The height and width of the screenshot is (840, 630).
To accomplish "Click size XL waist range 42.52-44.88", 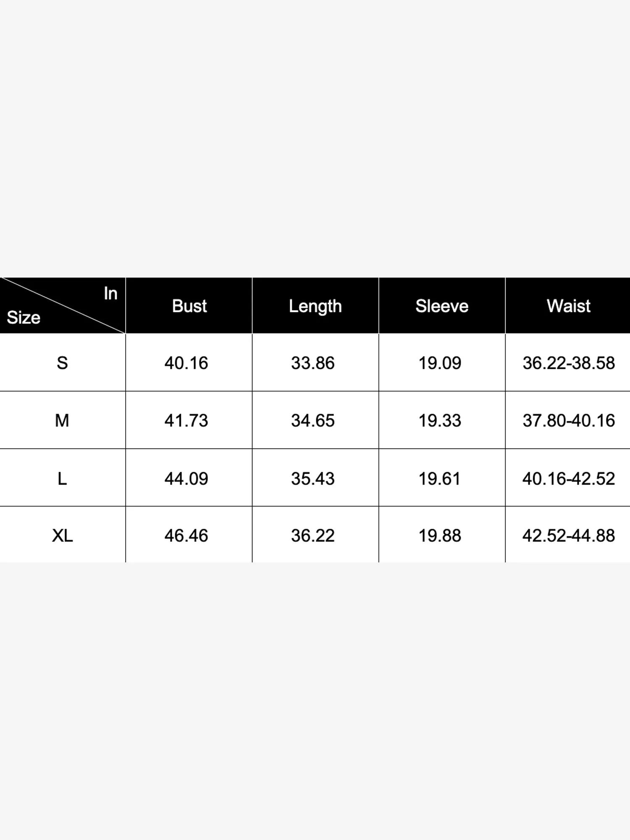I will point(569,535).
